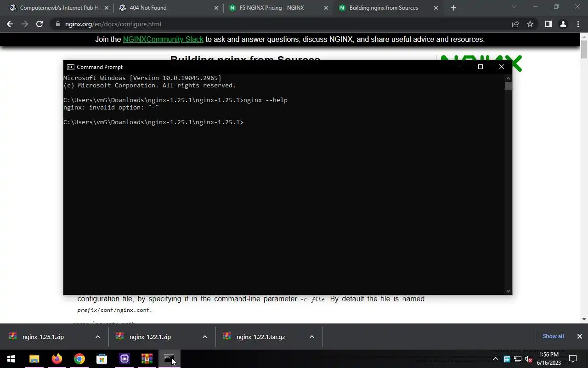This screenshot has height=368, width=588.
Task: Click the blue F tray icon
Action: [507, 359]
